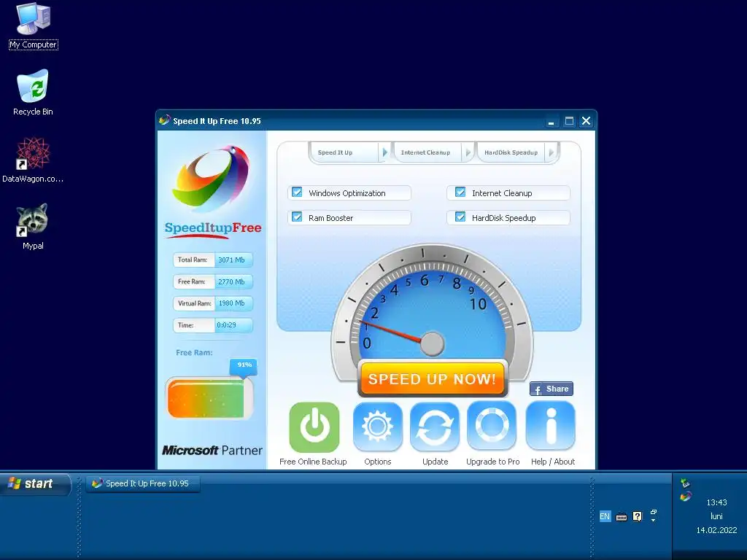Uncheck the HardDisk Speedup checkbox
This screenshot has height=560, width=747.
pyautogui.click(x=460, y=217)
